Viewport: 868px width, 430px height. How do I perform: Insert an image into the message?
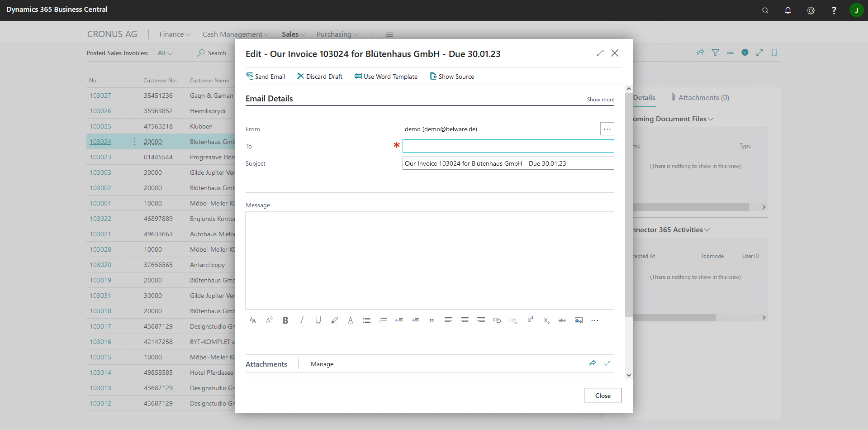(x=579, y=320)
